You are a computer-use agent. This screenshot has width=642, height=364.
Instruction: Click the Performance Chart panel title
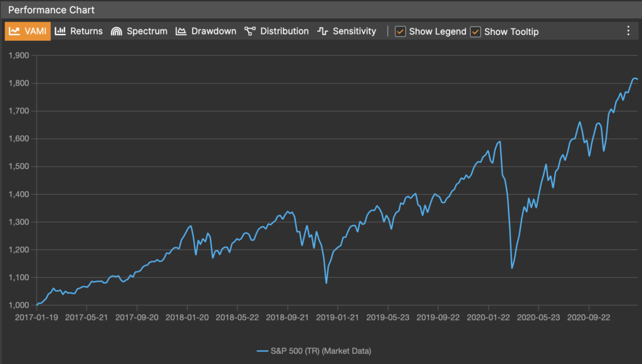pyautogui.click(x=51, y=11)
